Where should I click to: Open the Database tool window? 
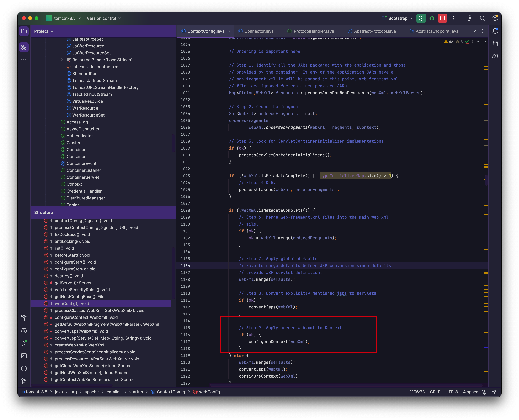[x=495, y=44]
